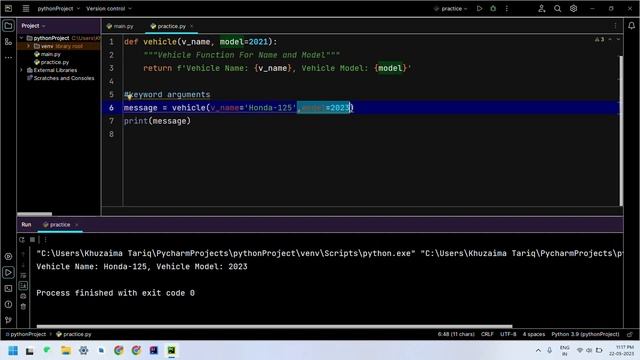Open the Notifications bell
The height and width of the screenshot is (360, 640).
click(x=631, y=26)
